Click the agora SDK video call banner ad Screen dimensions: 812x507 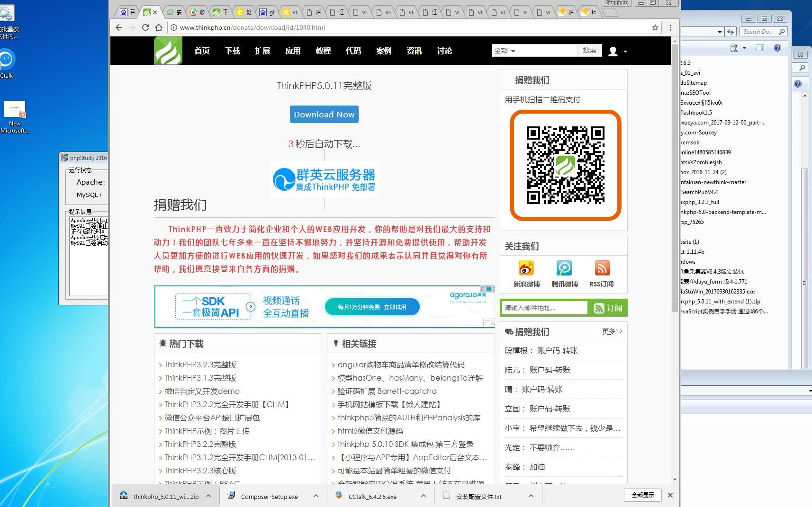325,306
